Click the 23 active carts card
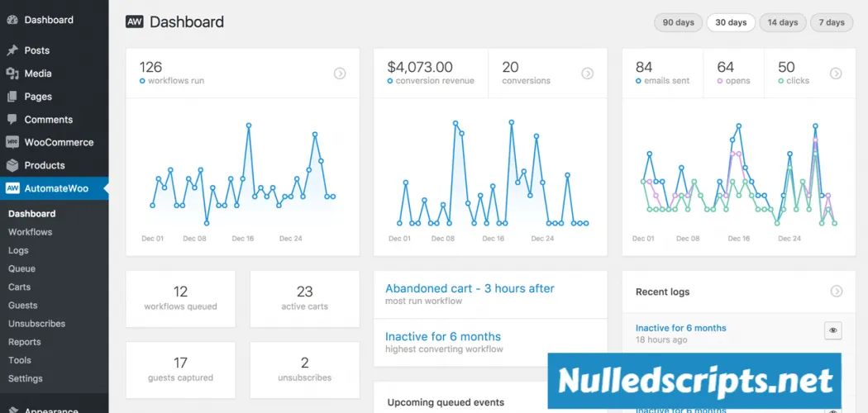This screenshot has height=413, width=868. point(304,298)
